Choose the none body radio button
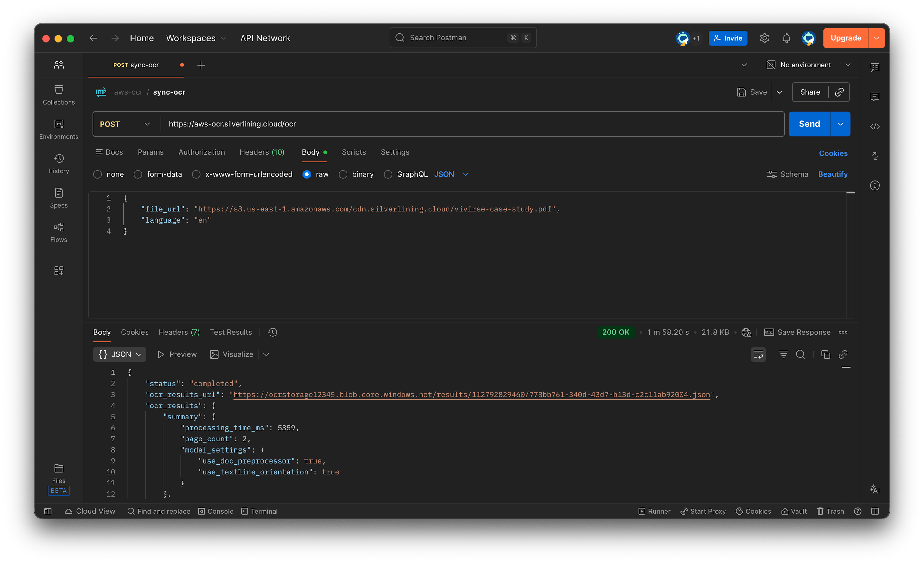Viewport: 924px width, 564px height. click(97, 175)
